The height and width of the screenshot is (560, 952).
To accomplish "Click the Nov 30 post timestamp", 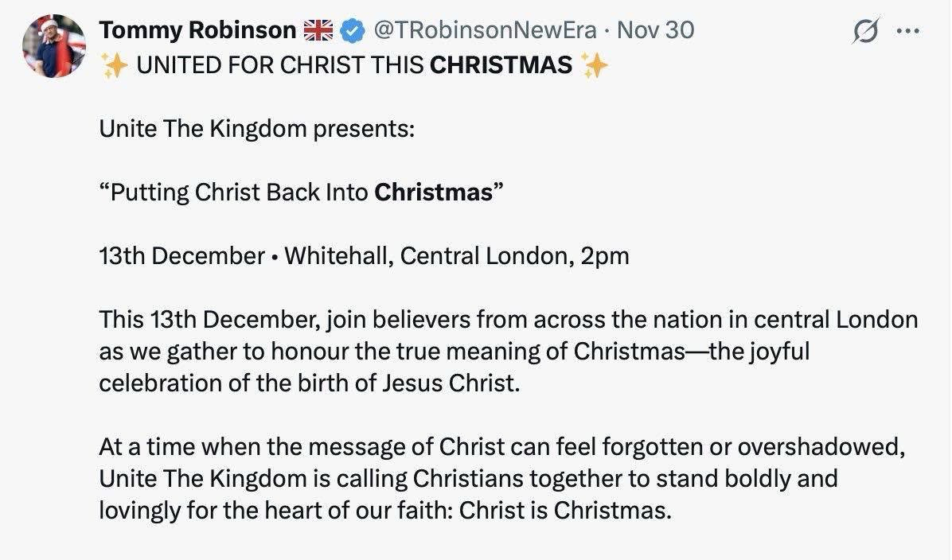I will (x=656, y=31).
